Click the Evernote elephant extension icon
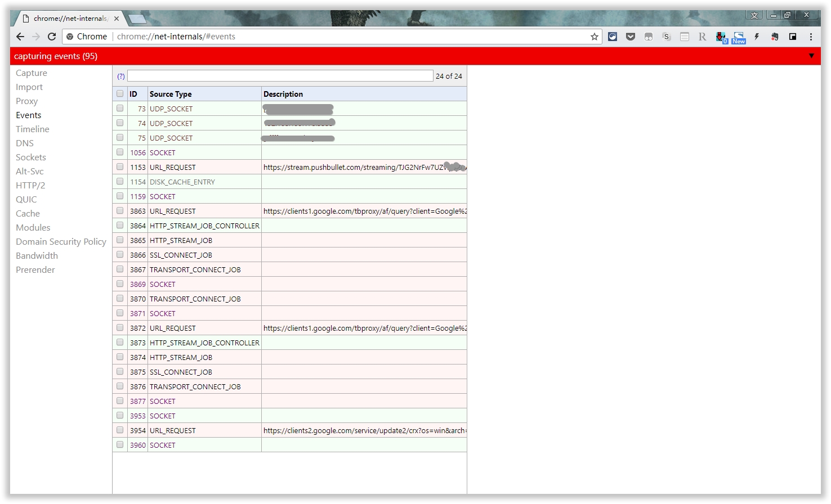Image resolution: width=831 pixels, height=504 pixels. [x=775, y=37]
